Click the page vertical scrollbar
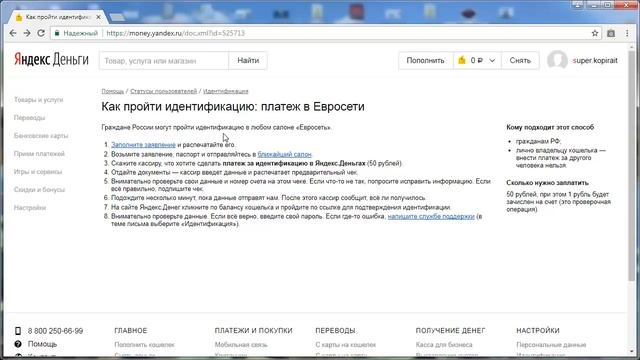Viewport: 640px width, 360px height. [x=631, y=166]
